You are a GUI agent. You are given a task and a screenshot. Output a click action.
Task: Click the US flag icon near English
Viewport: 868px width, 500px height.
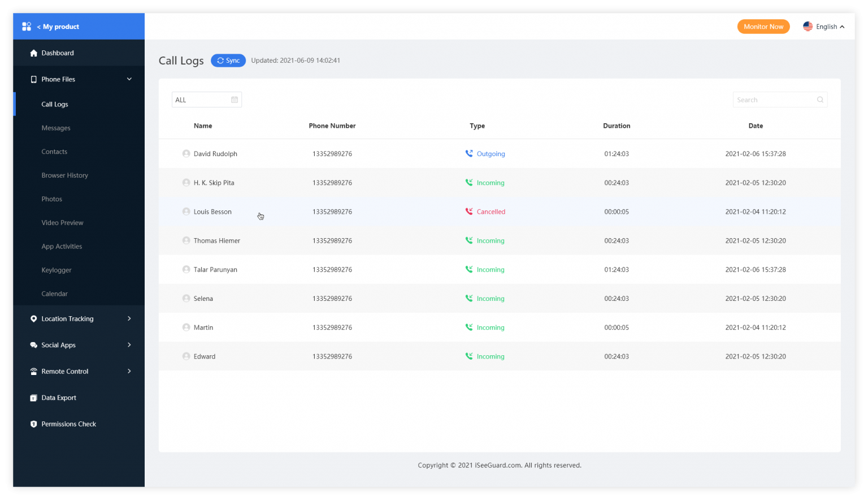[808, 26]
